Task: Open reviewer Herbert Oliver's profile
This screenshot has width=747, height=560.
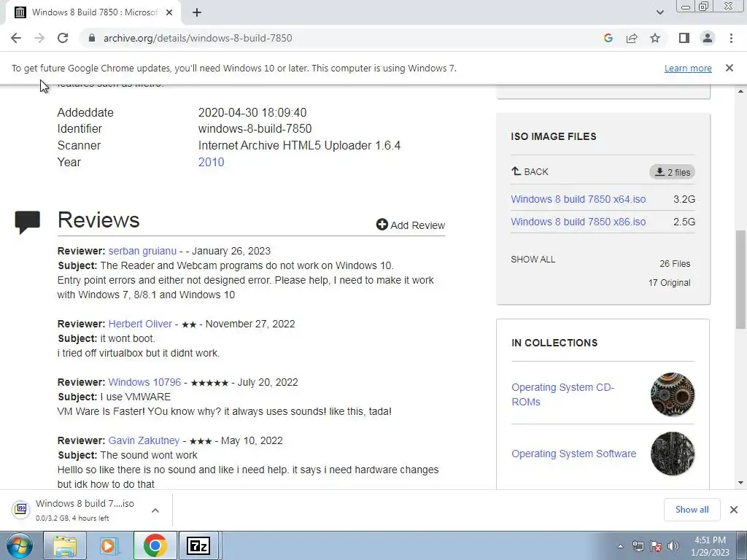Action: click(140, 324)
